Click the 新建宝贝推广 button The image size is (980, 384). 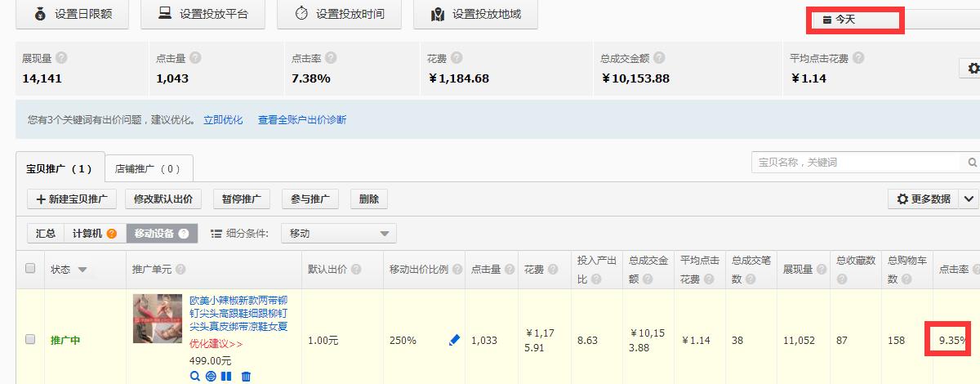click(x=72, y=199)
